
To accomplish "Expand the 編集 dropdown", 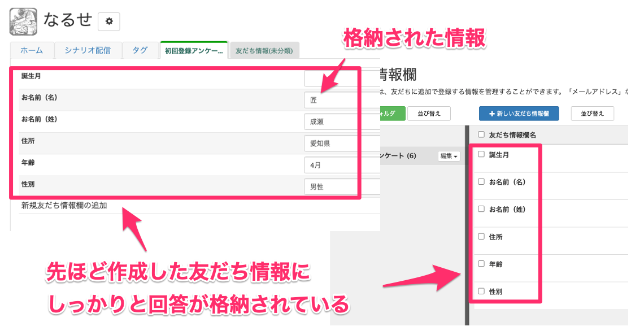I will click(x=449, y=156).
